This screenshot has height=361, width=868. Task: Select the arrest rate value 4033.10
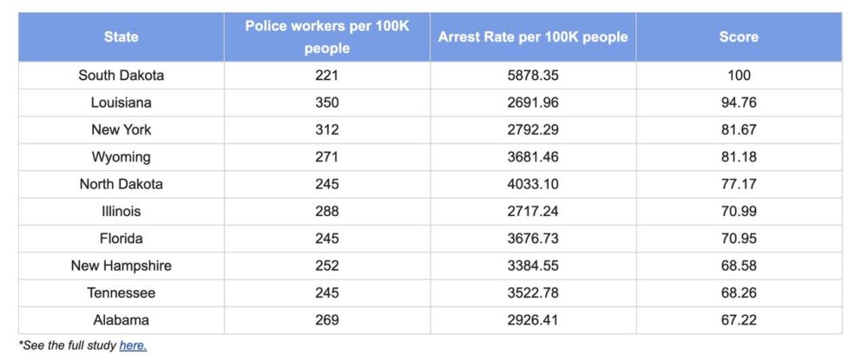click(533, 184)
